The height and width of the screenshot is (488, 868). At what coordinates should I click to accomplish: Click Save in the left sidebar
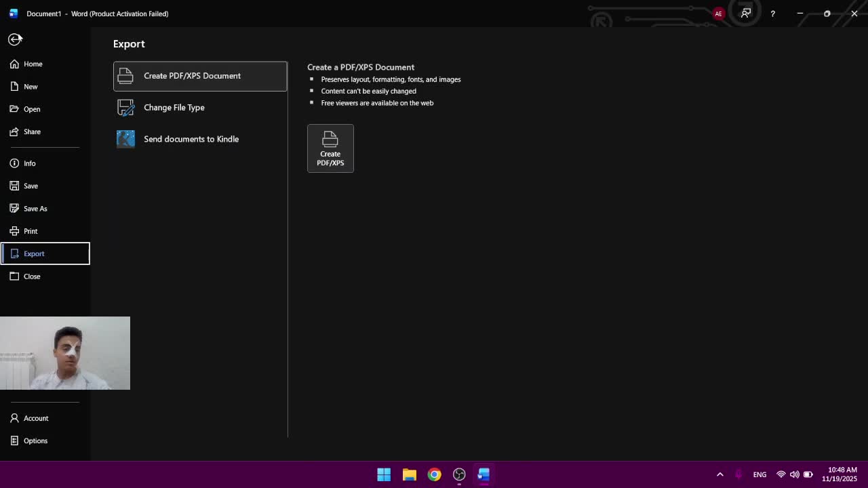(31, 186)
